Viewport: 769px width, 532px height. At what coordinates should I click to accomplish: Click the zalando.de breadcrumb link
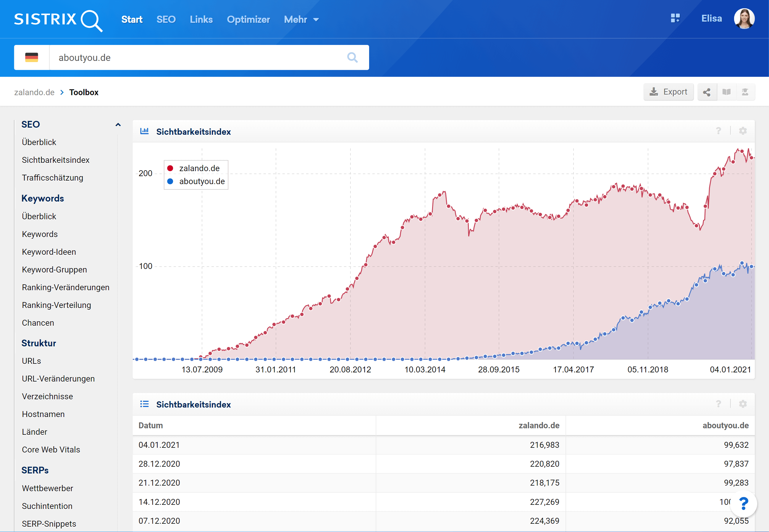point(34,92)
